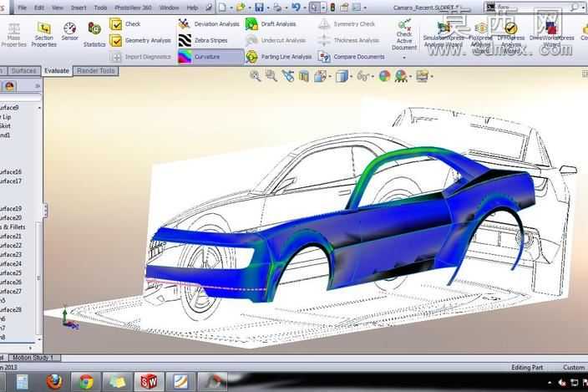Click the Save icon
This screenshot has height=392, width=588.
tap(259, 8)
